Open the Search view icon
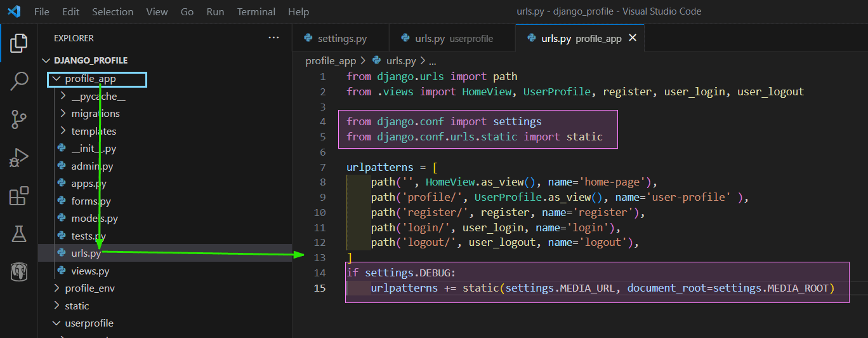 (19, 81)
